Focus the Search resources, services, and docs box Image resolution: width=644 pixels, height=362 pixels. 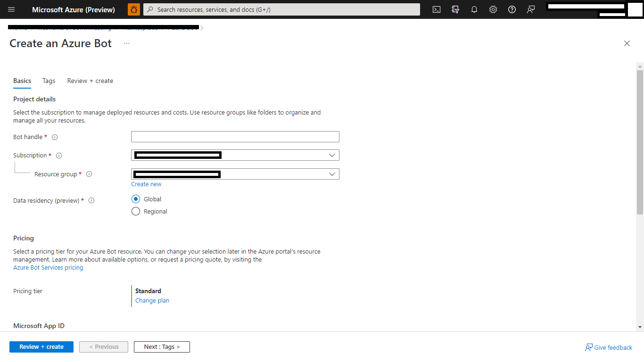pos(281,9)
